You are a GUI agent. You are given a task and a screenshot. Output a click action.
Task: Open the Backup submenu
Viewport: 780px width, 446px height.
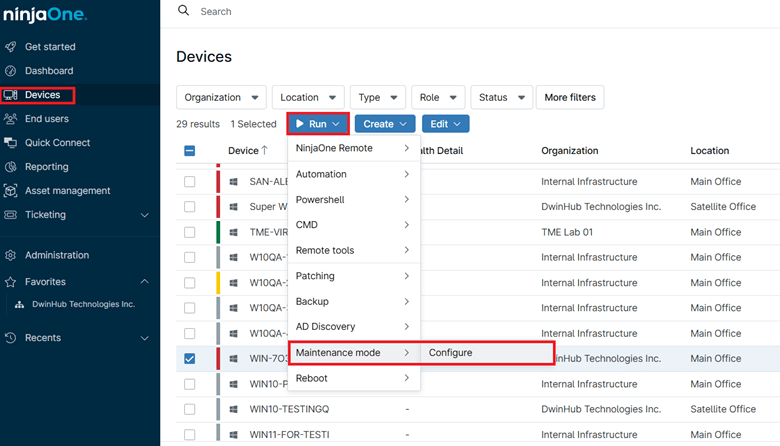pyautogui.click(x=354, y=301)
